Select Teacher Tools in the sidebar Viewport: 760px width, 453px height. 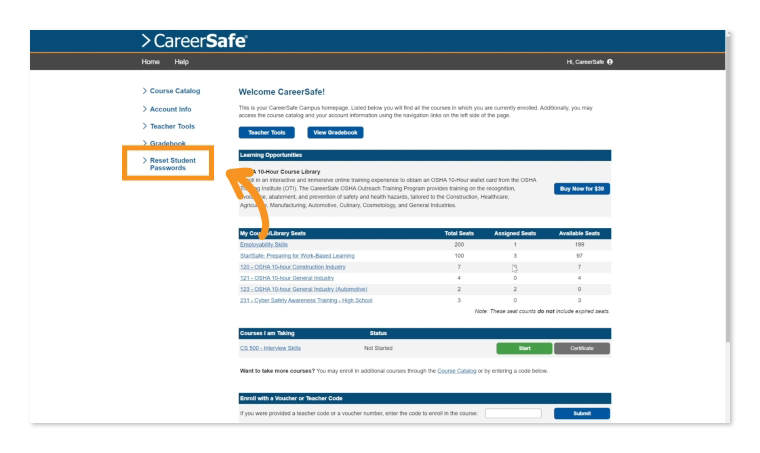click(x=172, y=126)
